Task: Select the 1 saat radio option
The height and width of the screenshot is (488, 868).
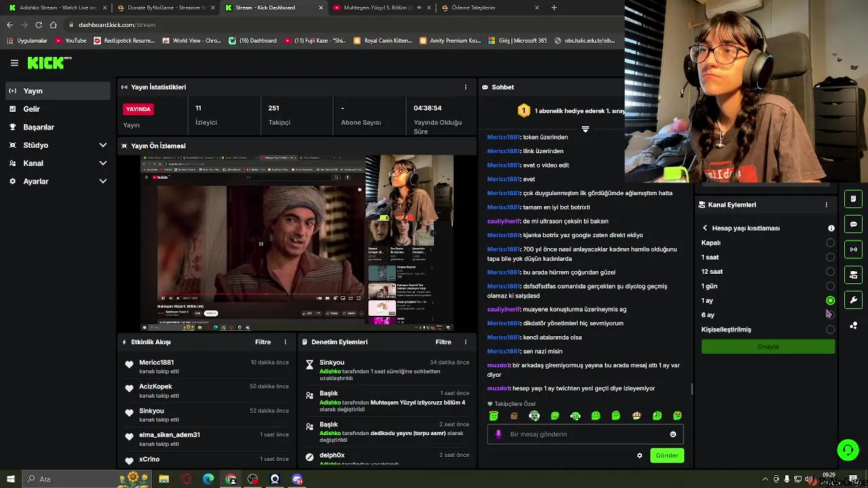Action: (x=830, y=258)
